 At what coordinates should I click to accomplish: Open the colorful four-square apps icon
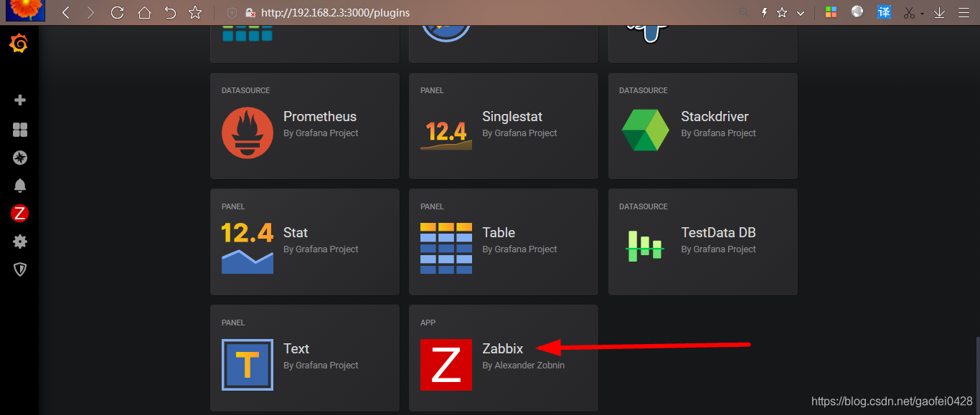pos(831,12)
